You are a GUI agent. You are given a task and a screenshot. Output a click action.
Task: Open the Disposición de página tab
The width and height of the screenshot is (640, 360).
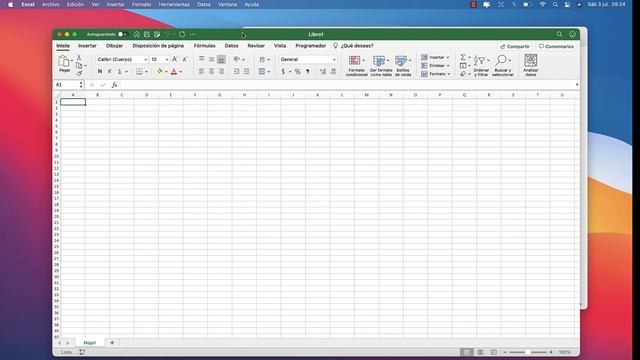[158, 46]
